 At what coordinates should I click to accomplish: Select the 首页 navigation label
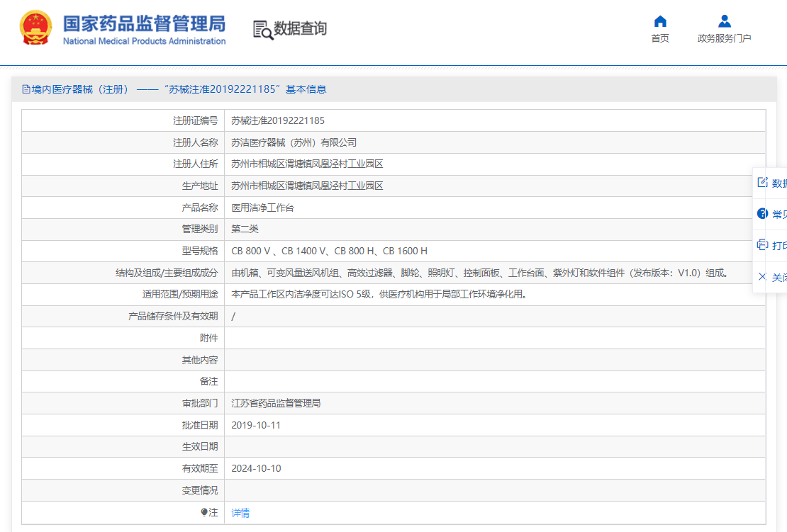660,38
